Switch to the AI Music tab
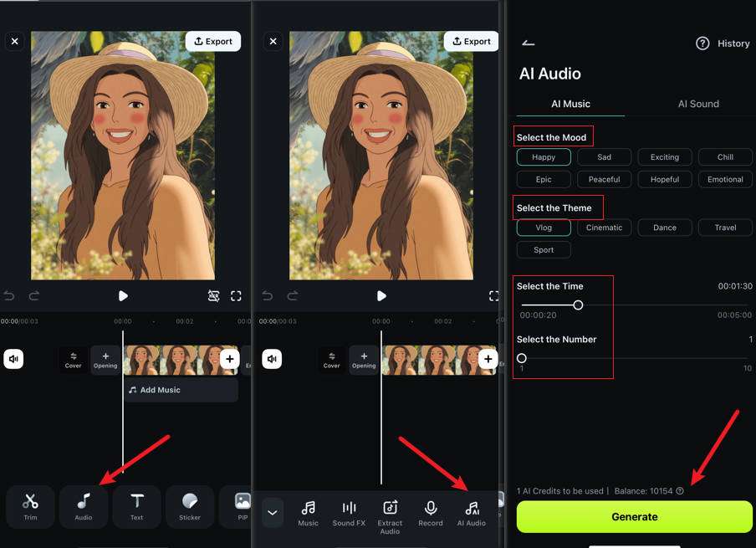The width and height of the screenshot is (756, 548). [570, 104]
